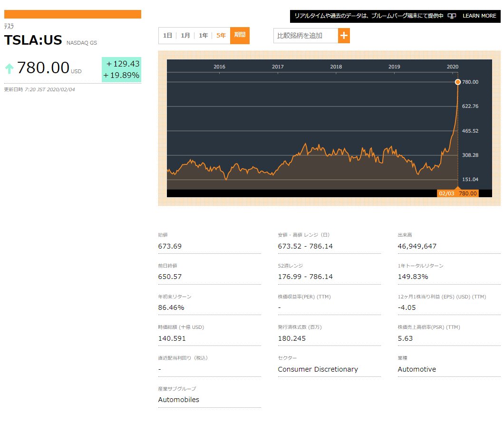The image size is (504, 422).
Task: Select the 1年 range tab
Action: click(203, 35)
